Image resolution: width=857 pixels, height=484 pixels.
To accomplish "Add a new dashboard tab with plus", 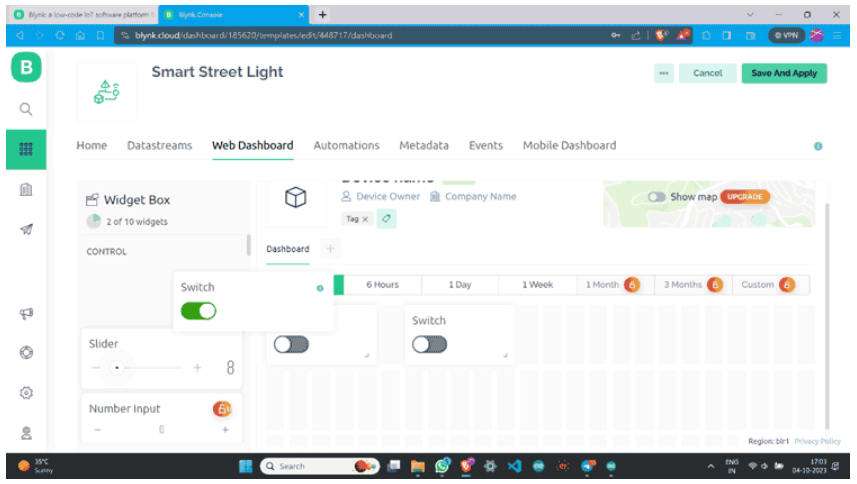I will pos(330,249).
